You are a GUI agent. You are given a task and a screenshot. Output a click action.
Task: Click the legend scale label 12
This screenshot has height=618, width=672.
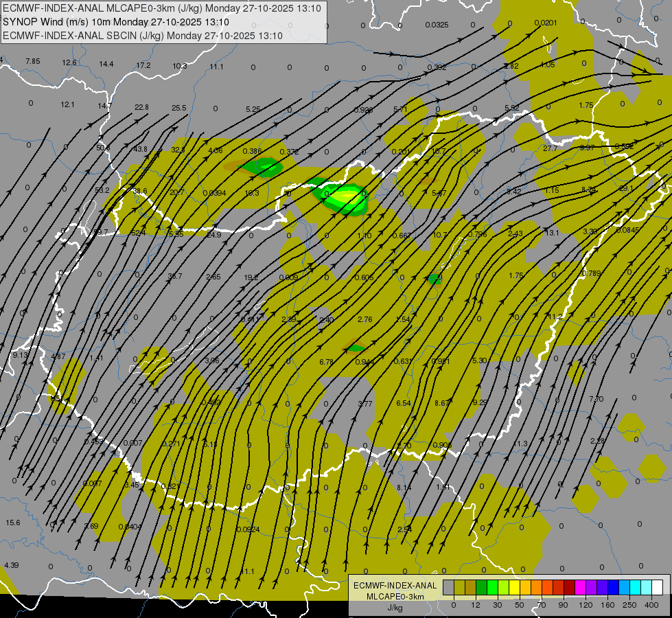476,605
